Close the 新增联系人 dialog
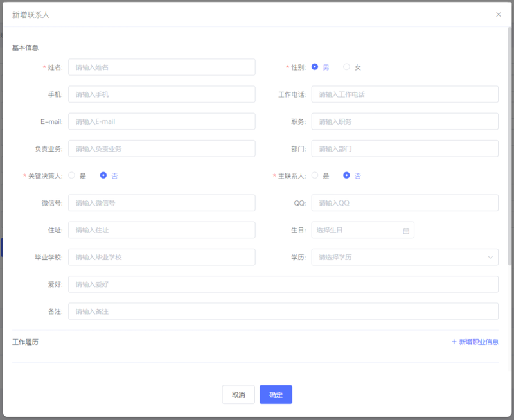Image resolution: width=514 pixels, height=420 pixels. tap(499, 15)
